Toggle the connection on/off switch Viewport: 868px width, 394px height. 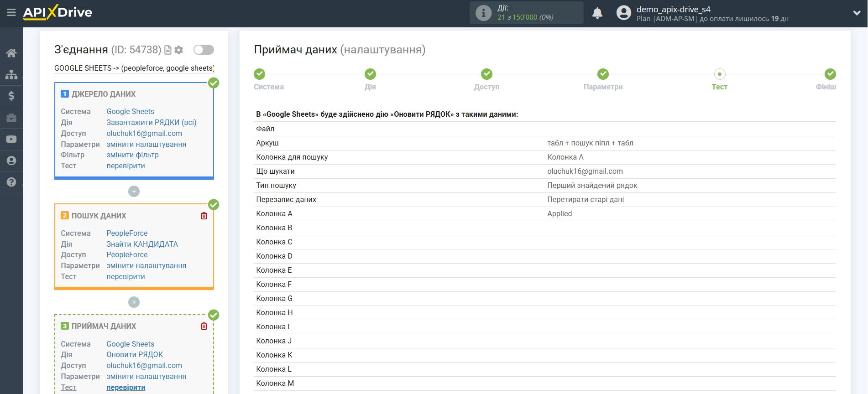pyautogui.click(x=204, y=50)
